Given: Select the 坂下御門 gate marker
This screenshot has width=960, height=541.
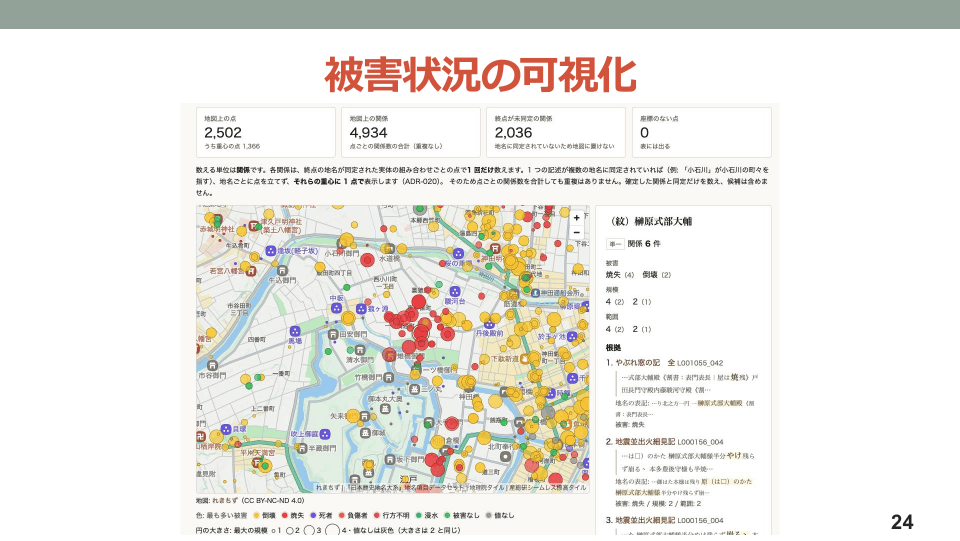Looking at the screenshot, I should tap(389, 459).
